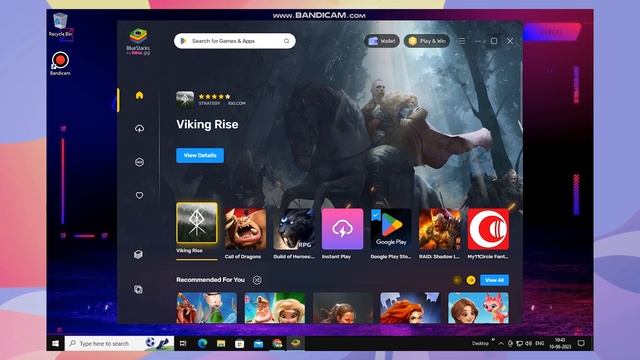Open the first recommended game thumbnail
This screenshot has height=360, width=640.
point(207,308)
